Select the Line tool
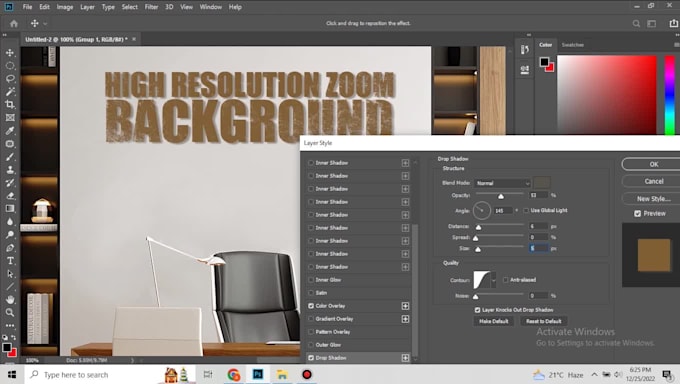The image size is (680, 384). [10, 286]
